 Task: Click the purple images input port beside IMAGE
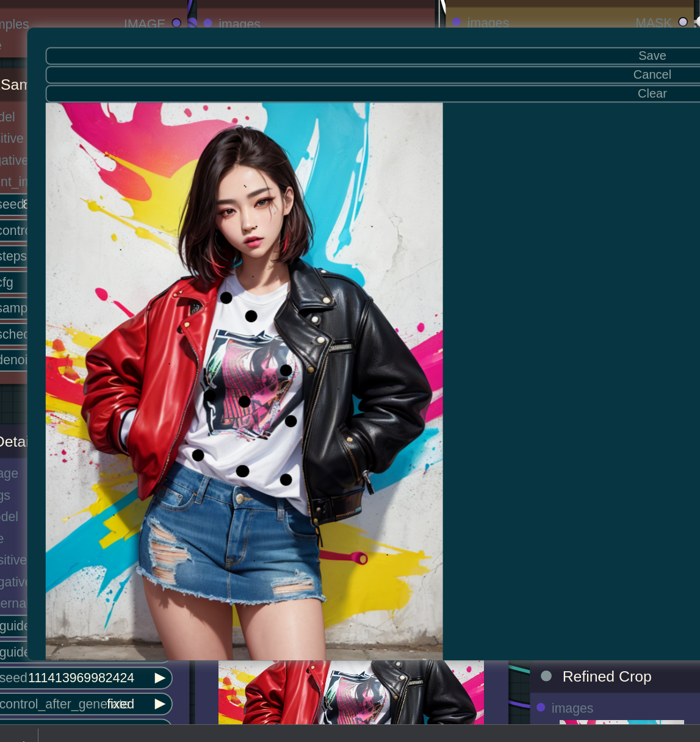tap(208, 23)
